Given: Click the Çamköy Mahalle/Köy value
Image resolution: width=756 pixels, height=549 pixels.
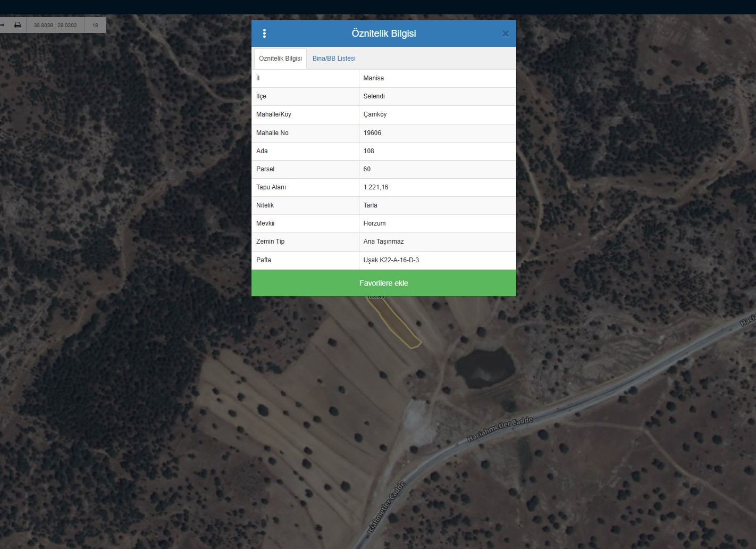Looking at the screenshot, I should tap(375, 114).
